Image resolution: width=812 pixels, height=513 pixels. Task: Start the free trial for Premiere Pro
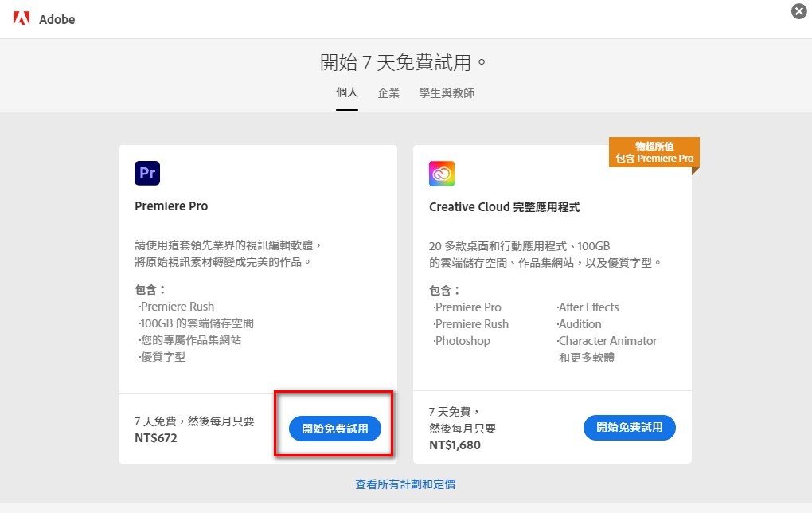(334, 429)
